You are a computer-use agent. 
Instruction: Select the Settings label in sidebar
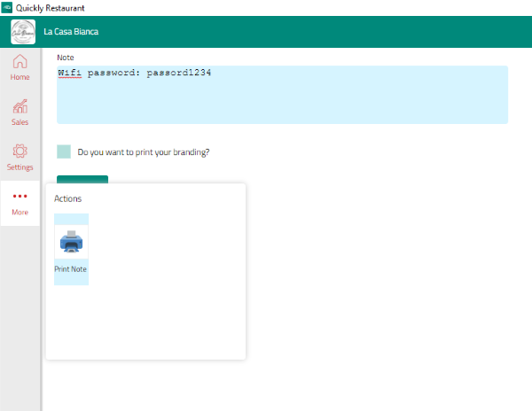pos(20,167)
